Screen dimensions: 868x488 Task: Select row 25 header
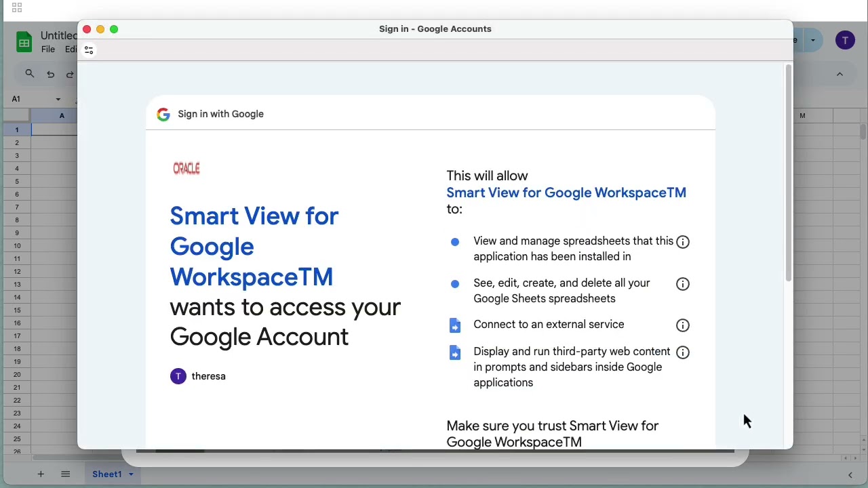[17, 439]
